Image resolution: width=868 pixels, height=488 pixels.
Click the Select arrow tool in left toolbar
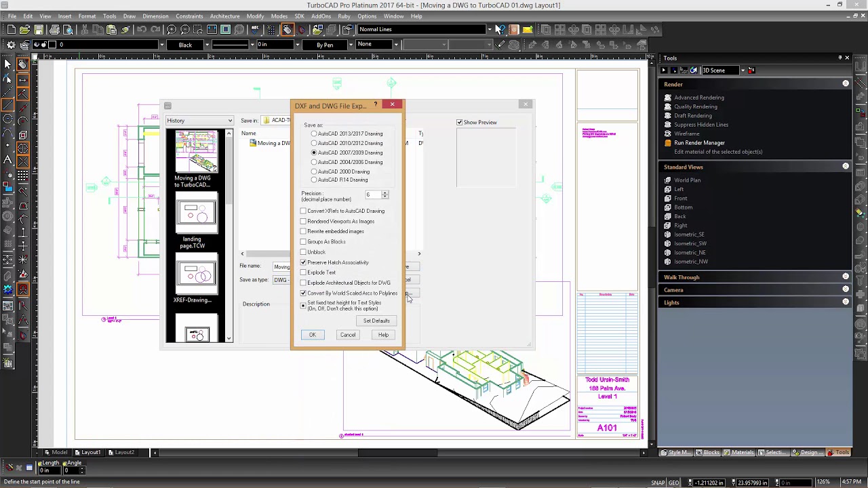(7, 64)
